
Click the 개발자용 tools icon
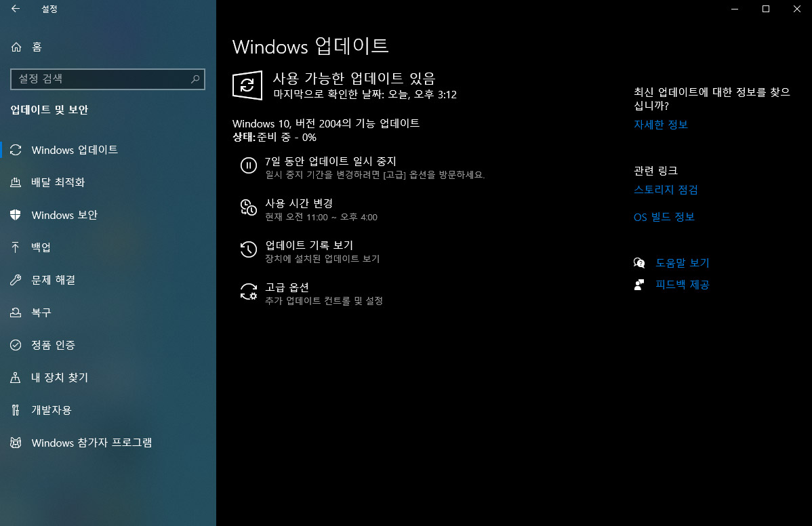[16, 410]
